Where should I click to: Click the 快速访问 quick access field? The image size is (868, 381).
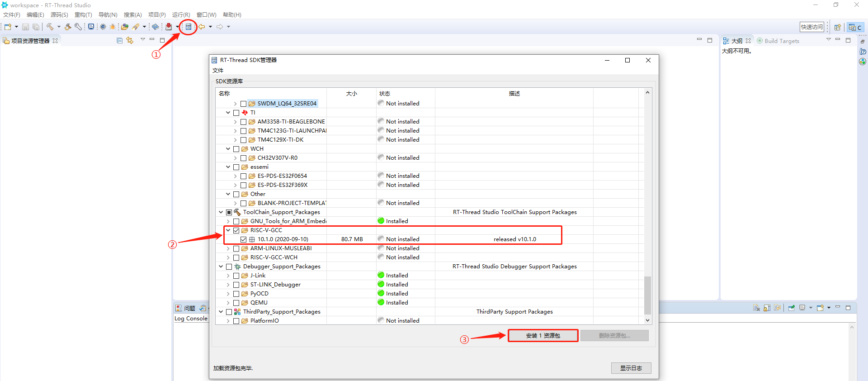pyautogui.click(x=812, y=27)
